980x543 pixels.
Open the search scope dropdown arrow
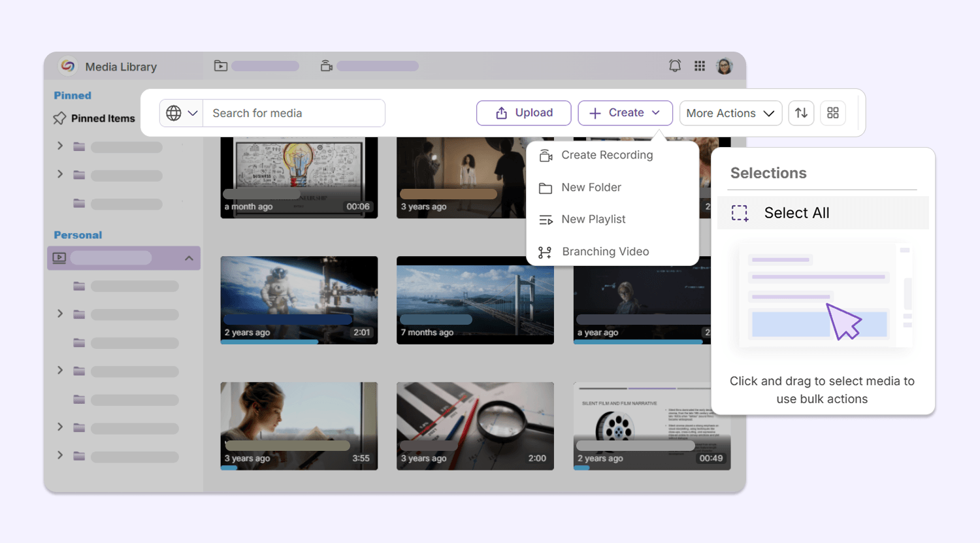[193, 113]
